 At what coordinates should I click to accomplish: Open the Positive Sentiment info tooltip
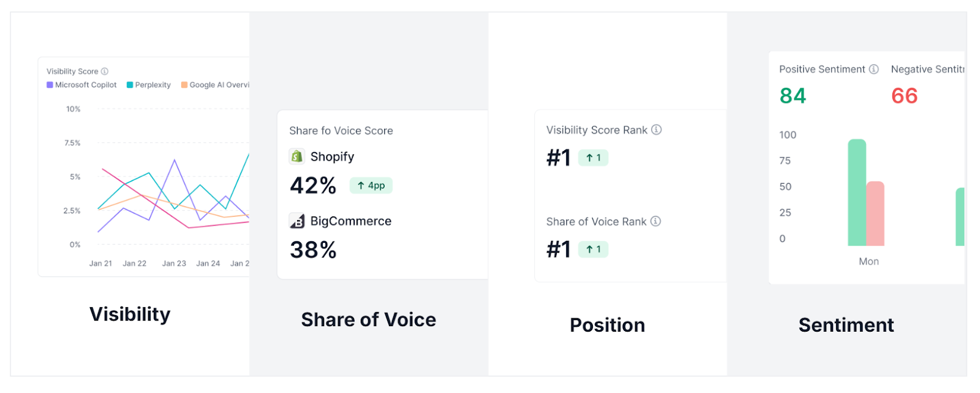click(874, 69)
